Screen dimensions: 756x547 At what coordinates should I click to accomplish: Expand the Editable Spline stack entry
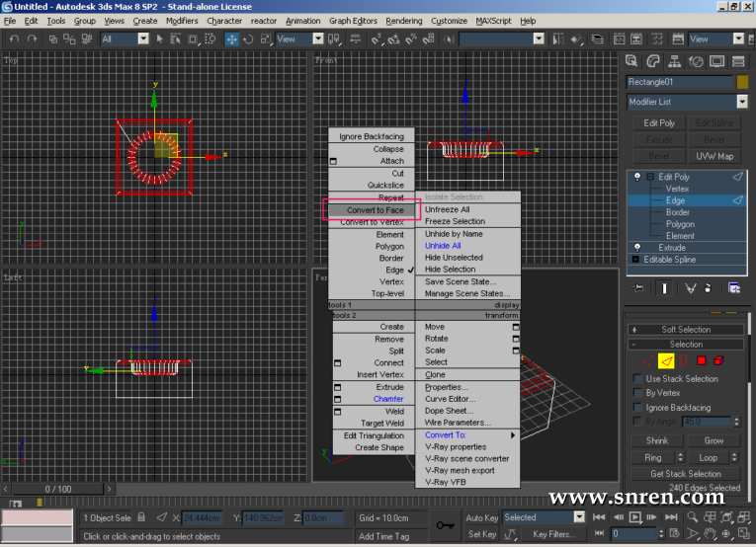[x=635, y=259]
